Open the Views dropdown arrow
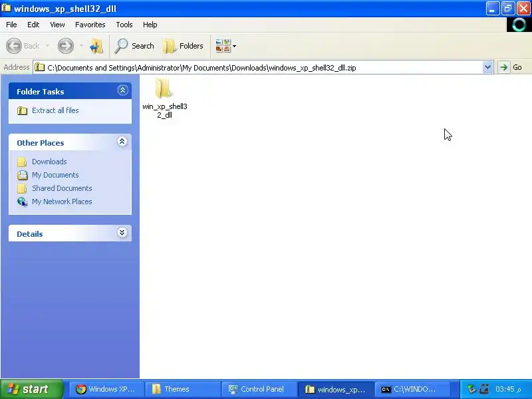This screenshot has width=532, height=399. click(235, 46)
